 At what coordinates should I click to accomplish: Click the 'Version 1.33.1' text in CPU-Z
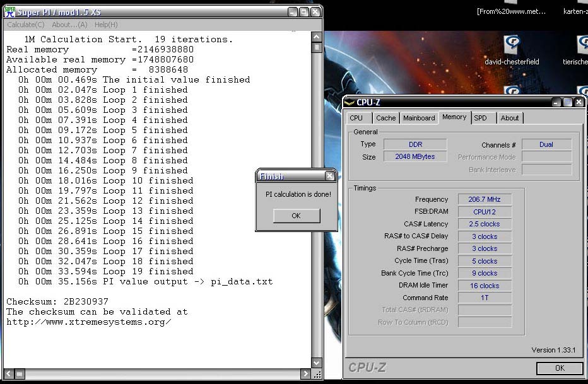pos(553,350)
